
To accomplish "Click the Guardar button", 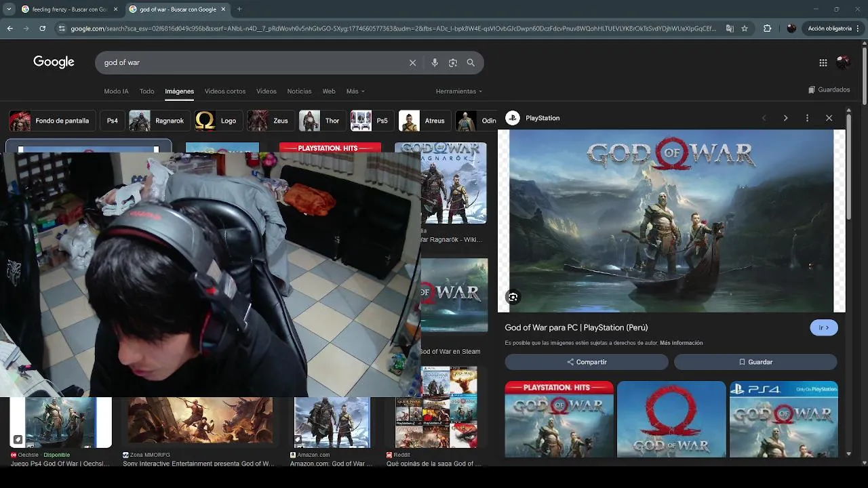I will [755, 362].
